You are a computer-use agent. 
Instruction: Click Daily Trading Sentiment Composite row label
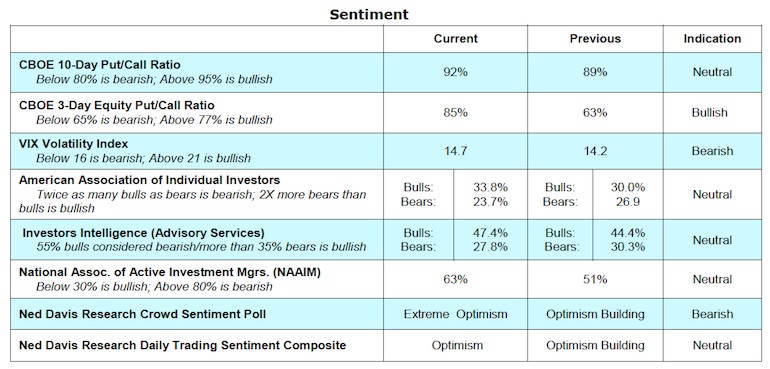(x=182, y=345)
